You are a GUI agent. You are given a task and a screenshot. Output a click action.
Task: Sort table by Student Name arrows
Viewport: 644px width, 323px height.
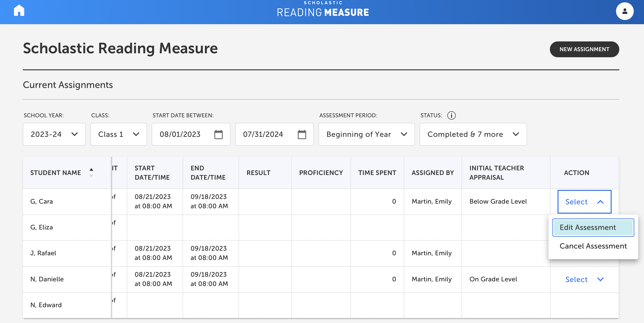pyautogui.click(x=91, y=172)
